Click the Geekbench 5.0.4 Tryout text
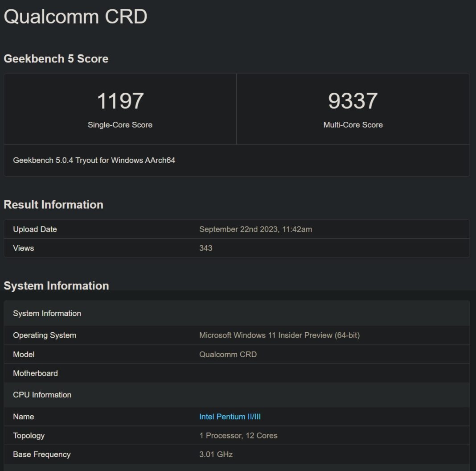Screen dimensions: 476x471 click(x=94, y=160)
